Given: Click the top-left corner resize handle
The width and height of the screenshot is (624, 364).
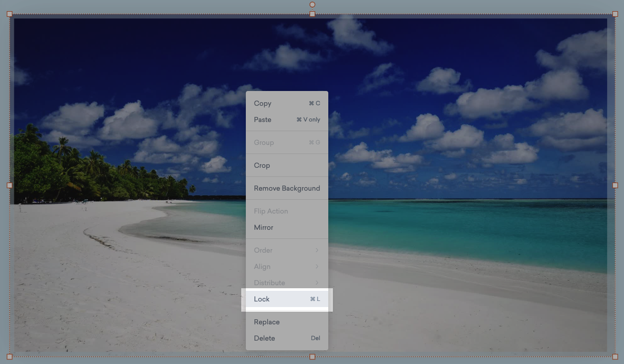Looking at the screenshot, I should (10, 14).
